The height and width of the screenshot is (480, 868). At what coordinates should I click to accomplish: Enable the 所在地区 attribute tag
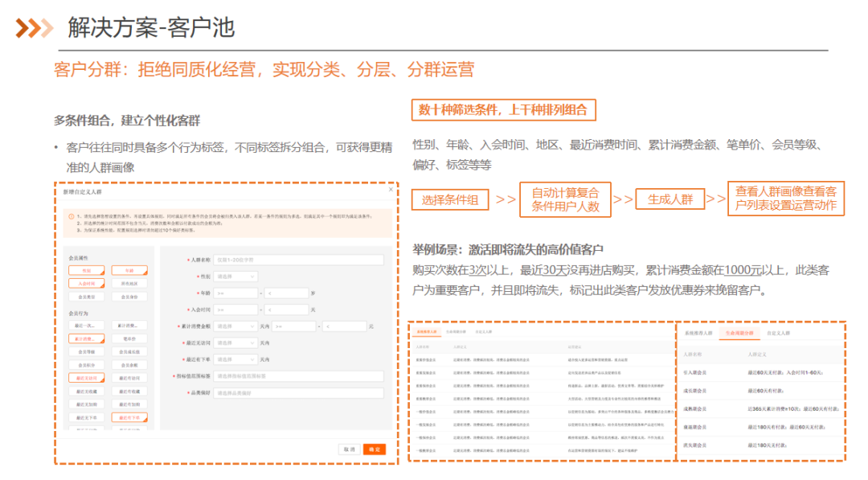[x=129, y=283]
